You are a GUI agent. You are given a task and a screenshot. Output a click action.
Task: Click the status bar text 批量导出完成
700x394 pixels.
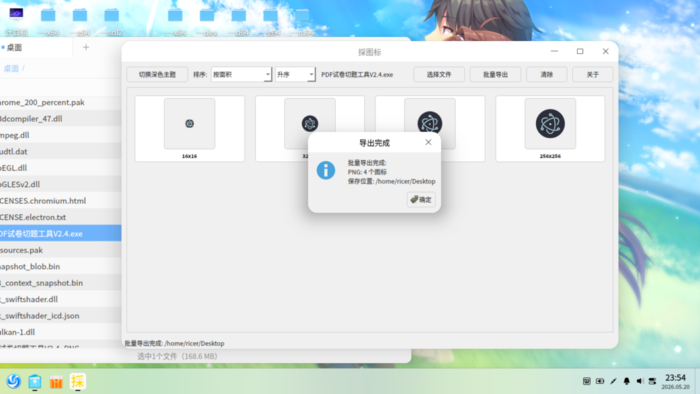(x=174, y=343)
